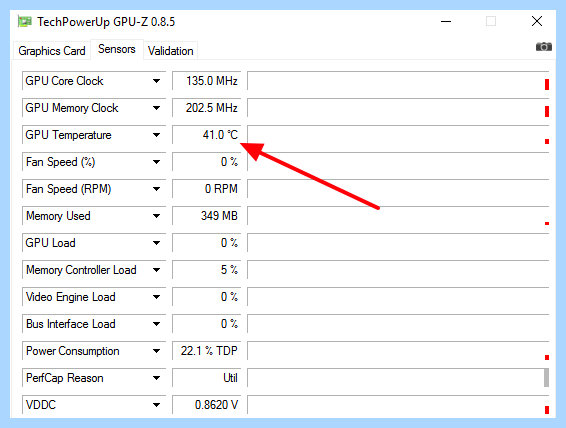
Task: Open the Video Engine Load dropdown
Action: 156,297
